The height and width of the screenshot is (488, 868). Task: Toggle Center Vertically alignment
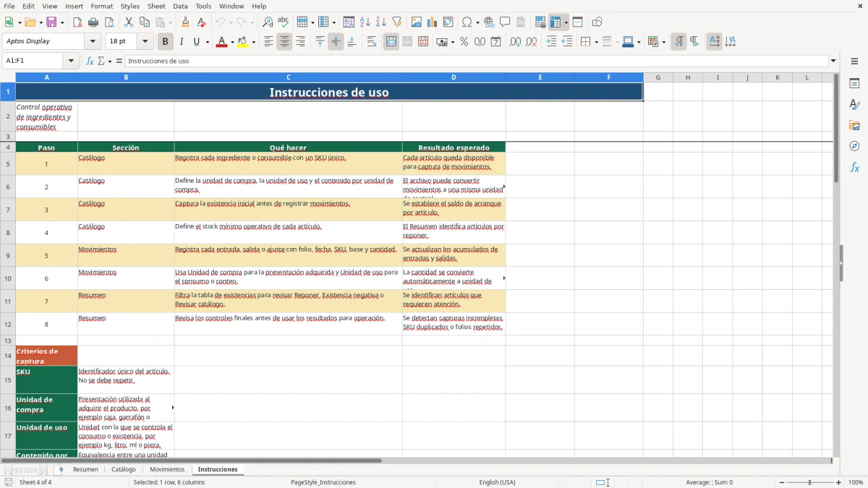336,42
